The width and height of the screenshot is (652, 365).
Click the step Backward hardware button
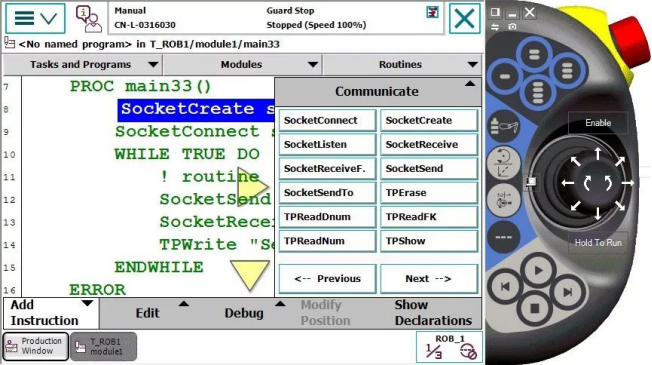(x=505, y=286)
